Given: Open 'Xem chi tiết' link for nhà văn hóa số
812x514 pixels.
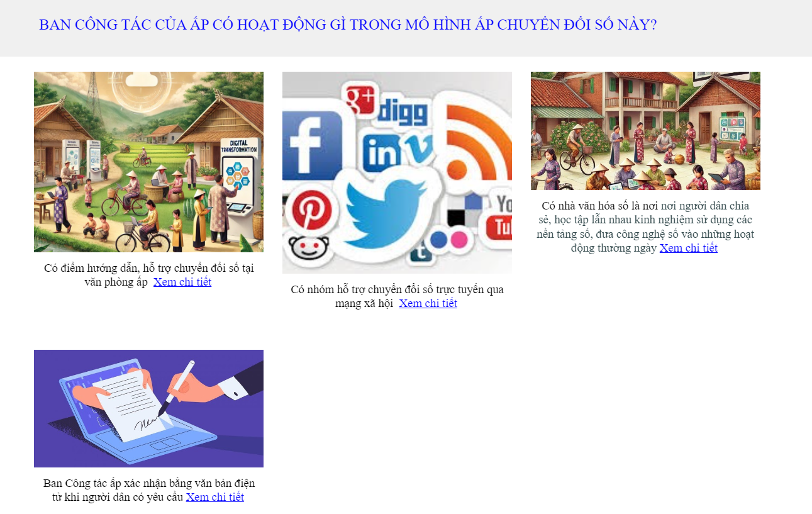Looking at the screenshot, I should pyautogui.click(x=688, y=248).
